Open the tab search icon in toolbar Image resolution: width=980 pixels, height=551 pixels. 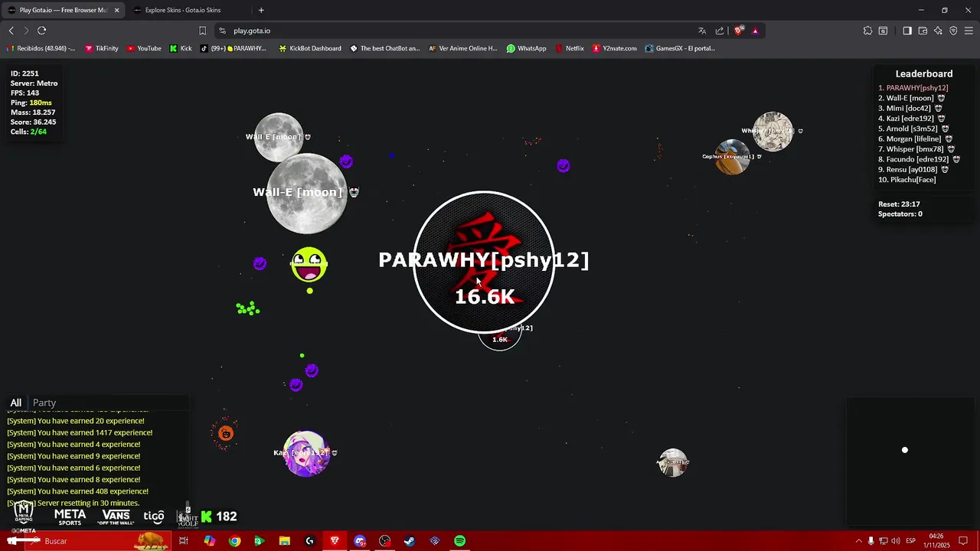883,31
